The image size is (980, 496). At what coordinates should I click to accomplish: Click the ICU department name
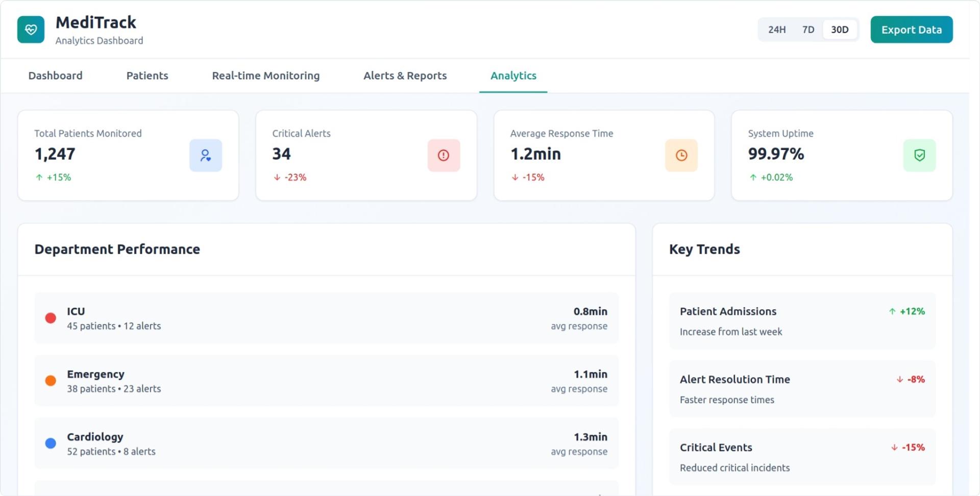(x=76, y=311)
